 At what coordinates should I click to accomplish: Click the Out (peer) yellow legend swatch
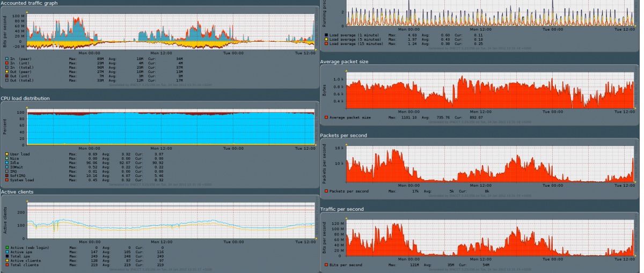pyautogui.click(x=6, y=71)
